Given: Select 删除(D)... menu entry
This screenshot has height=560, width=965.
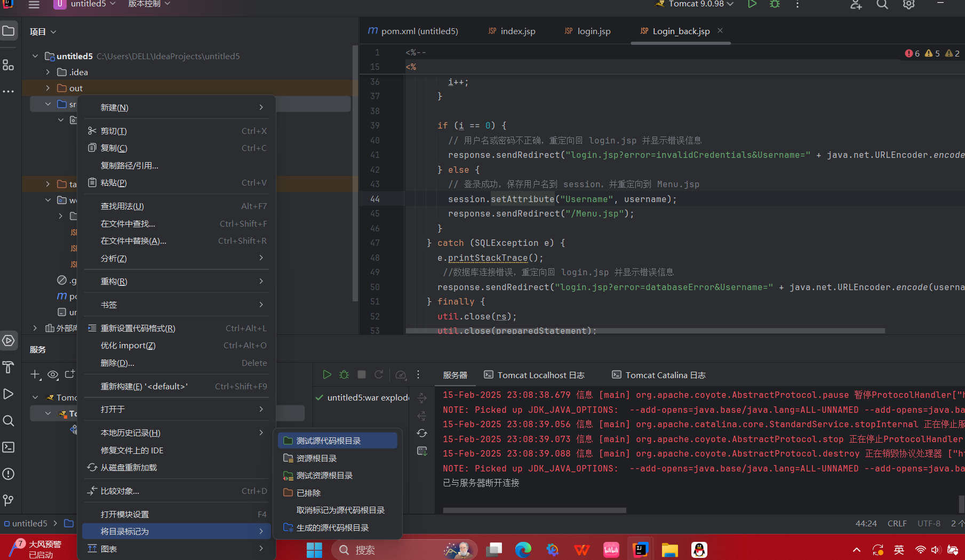Looking at the screenshot, I should pos(177,363).
